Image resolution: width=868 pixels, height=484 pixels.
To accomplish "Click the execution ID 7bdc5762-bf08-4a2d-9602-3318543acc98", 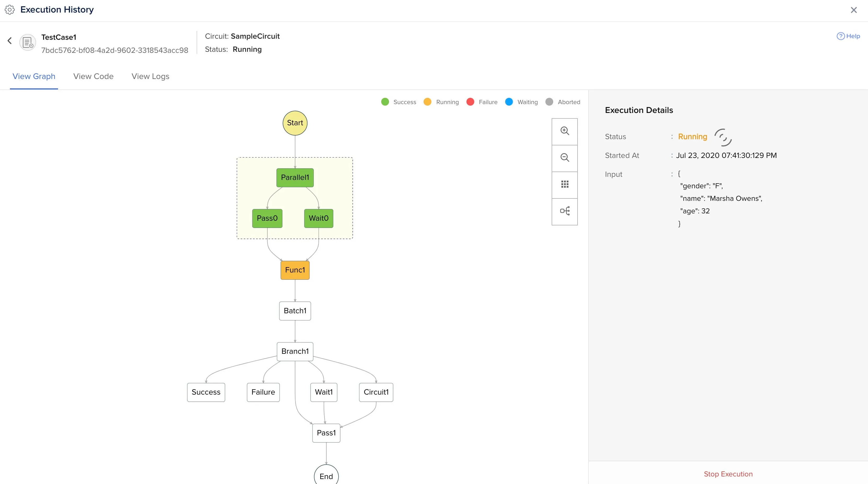I will coord(115,50).
